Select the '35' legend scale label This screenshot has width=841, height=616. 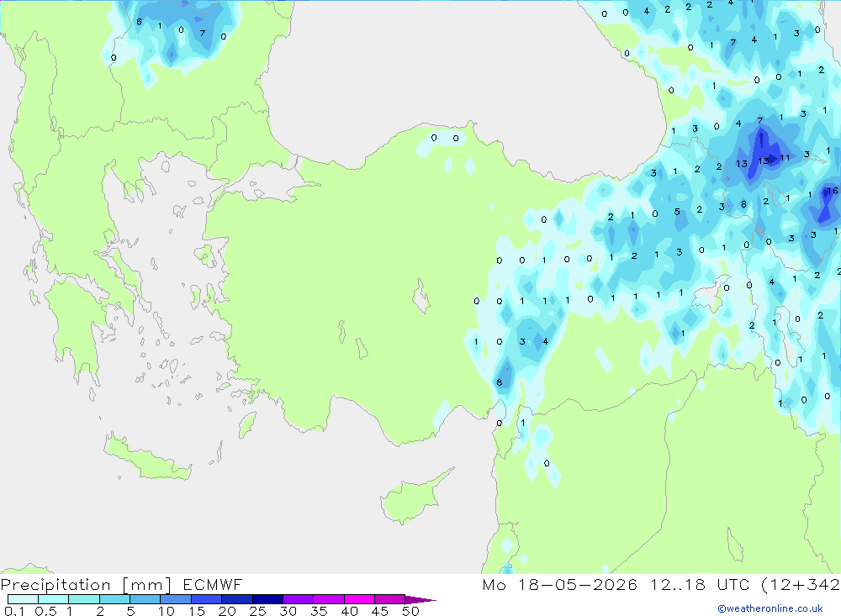coord(319,611)
